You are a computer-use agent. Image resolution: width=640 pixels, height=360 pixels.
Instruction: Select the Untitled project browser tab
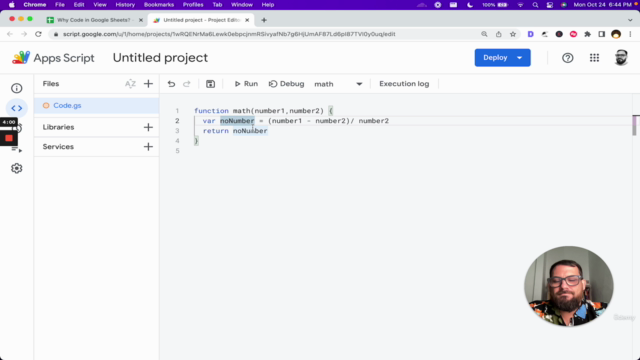[x=200, y=20]
